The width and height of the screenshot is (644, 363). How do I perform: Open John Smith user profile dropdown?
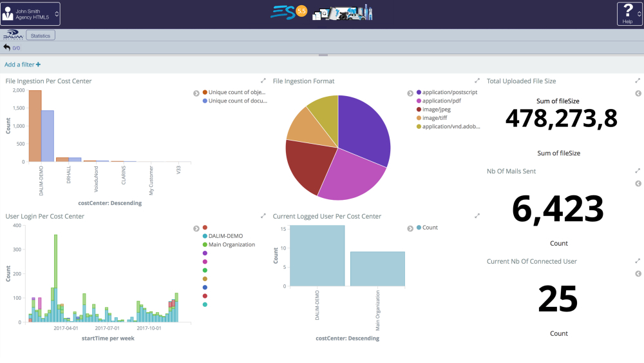pos(32,14)
